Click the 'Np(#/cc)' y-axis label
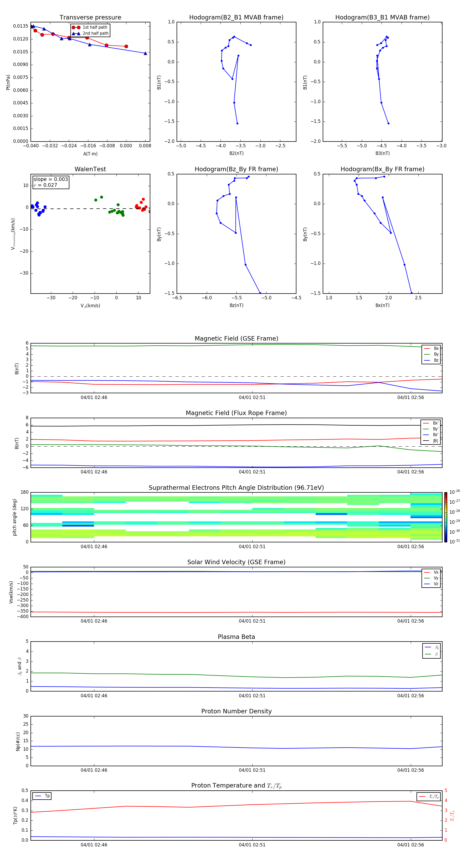The height and width of the screenshot is (868, 473). point(18,741)
